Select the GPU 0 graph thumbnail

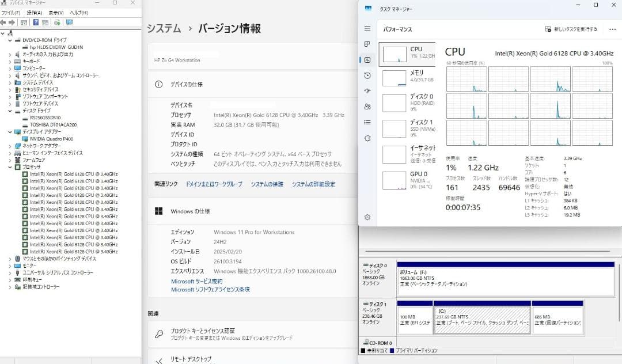(395, 180)
